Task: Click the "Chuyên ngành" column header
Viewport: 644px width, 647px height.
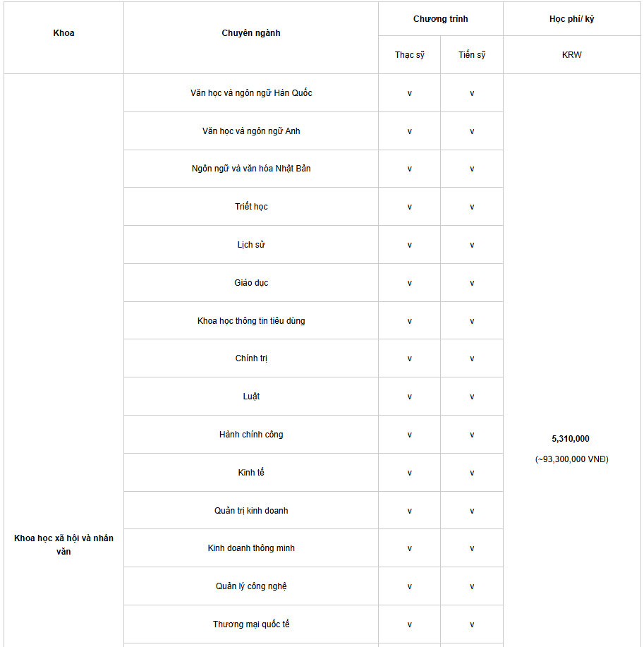Action: click(x=251, y=33)
